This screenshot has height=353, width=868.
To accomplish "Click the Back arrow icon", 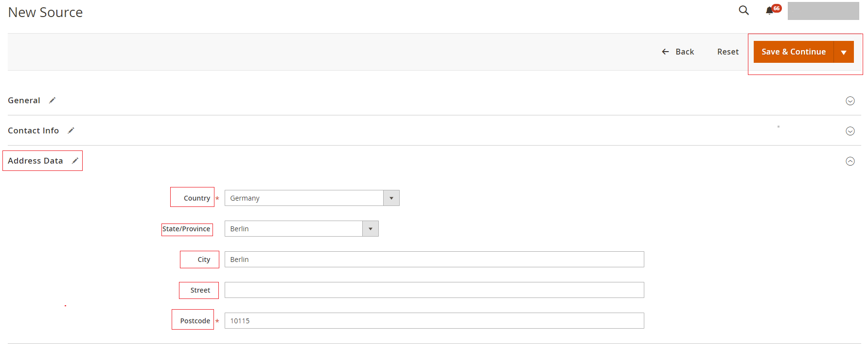I will coord(665,52).
